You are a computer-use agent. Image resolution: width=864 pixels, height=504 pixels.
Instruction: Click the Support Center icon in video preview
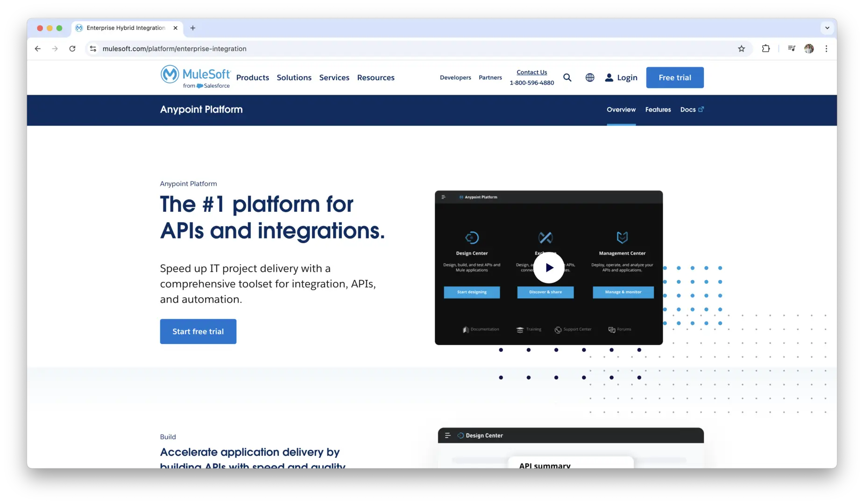[x=558, y=329]
